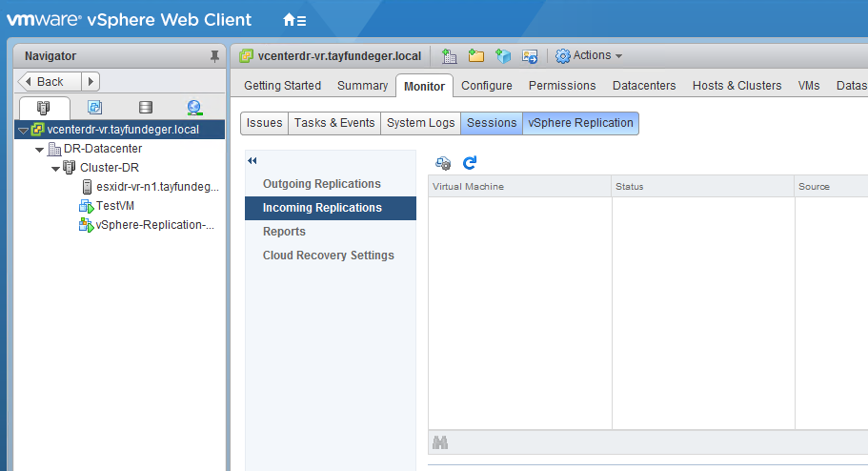
Task: Show the Issues sub-tab
Action: (264, 123)
